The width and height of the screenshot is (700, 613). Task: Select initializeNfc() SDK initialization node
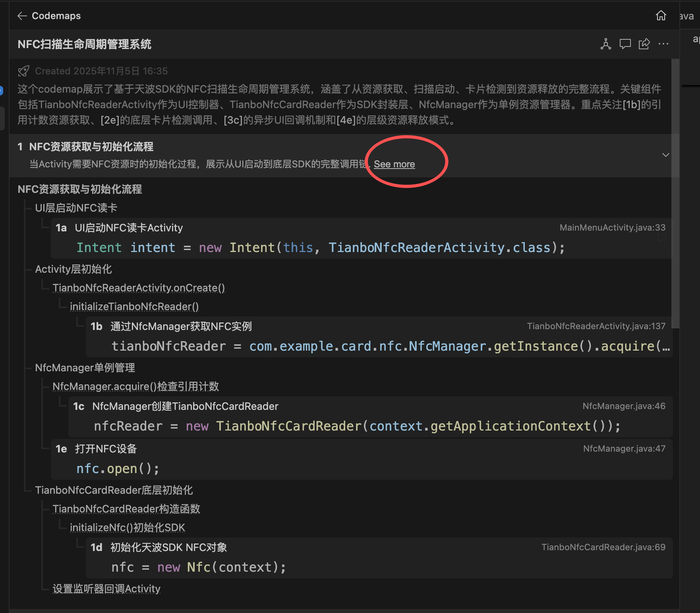click(127, 528)
